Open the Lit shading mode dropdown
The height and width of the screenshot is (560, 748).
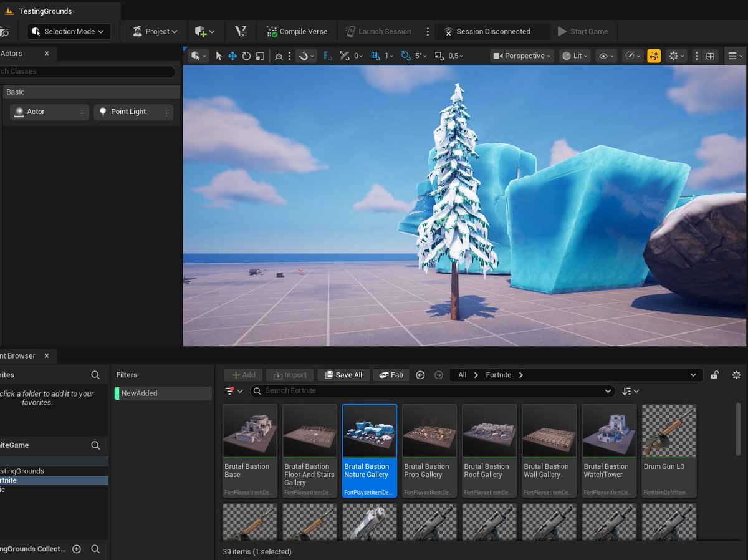pos(575,56)
